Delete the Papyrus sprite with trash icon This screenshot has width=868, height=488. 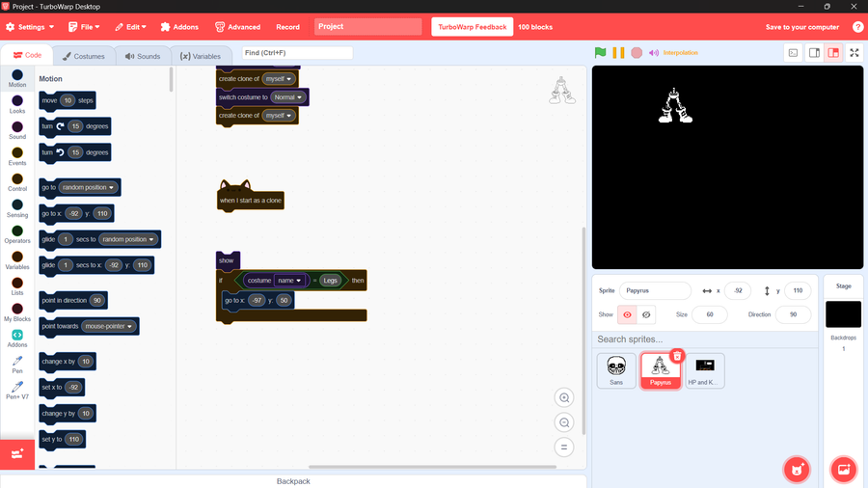click(x=677, y=356)
